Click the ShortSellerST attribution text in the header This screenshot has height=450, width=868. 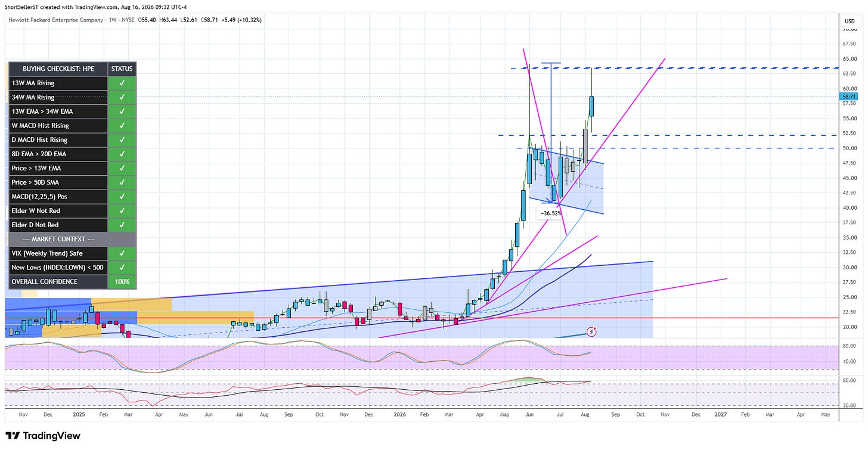(22, 6)
